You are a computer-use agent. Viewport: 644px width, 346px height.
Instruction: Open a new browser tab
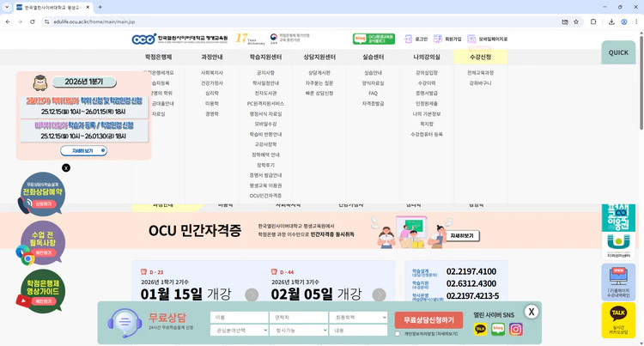100,7
